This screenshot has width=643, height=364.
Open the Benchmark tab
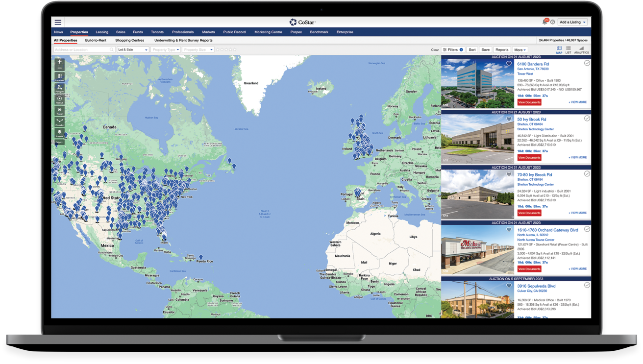(x=319, y=32)
